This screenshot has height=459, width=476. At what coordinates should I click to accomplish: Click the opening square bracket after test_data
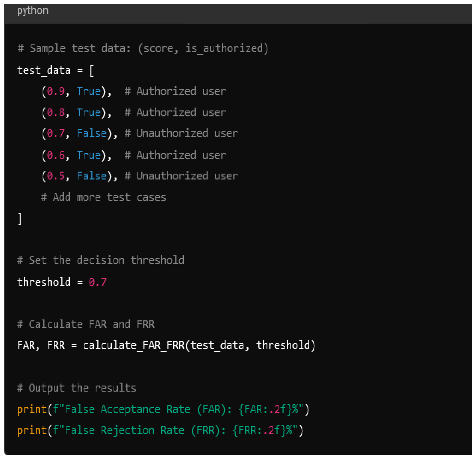coord(92,71)
